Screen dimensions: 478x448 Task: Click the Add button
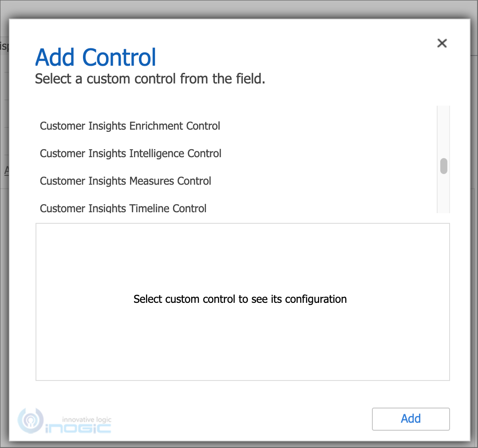411,419
